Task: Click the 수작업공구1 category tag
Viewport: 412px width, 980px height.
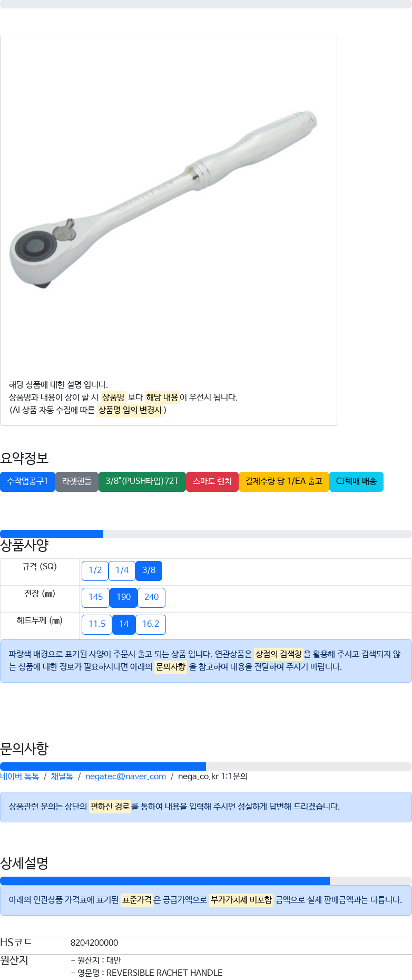Action: click(27, 482)
